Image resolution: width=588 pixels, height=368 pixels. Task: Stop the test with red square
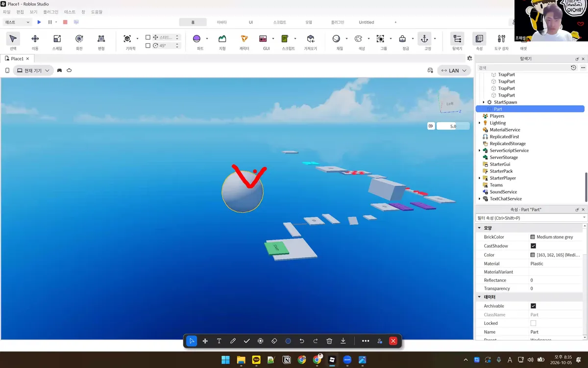click(x=65, y=22)
